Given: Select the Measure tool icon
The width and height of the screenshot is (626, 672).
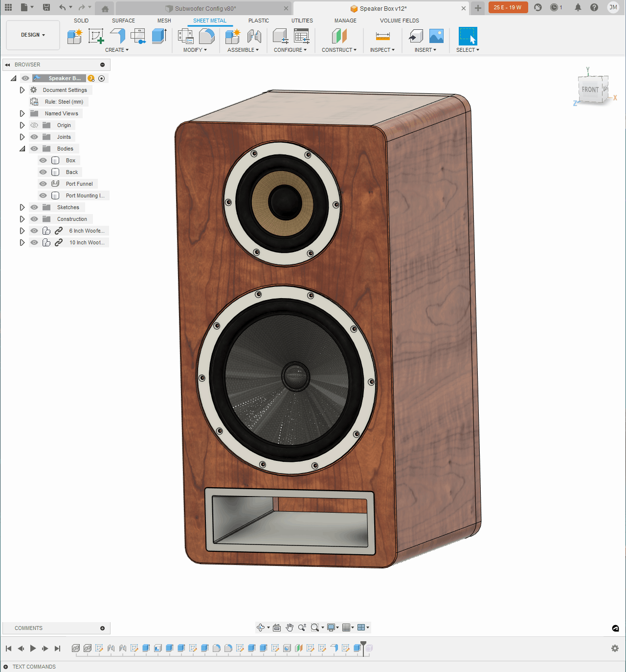Looking at the screenshot, I should tap(383, 36).
